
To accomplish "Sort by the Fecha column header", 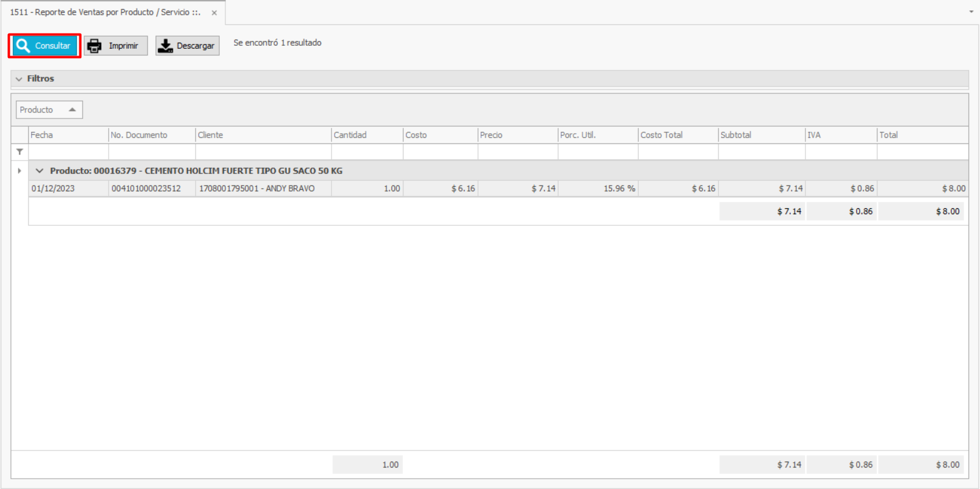I will point(68,135).
